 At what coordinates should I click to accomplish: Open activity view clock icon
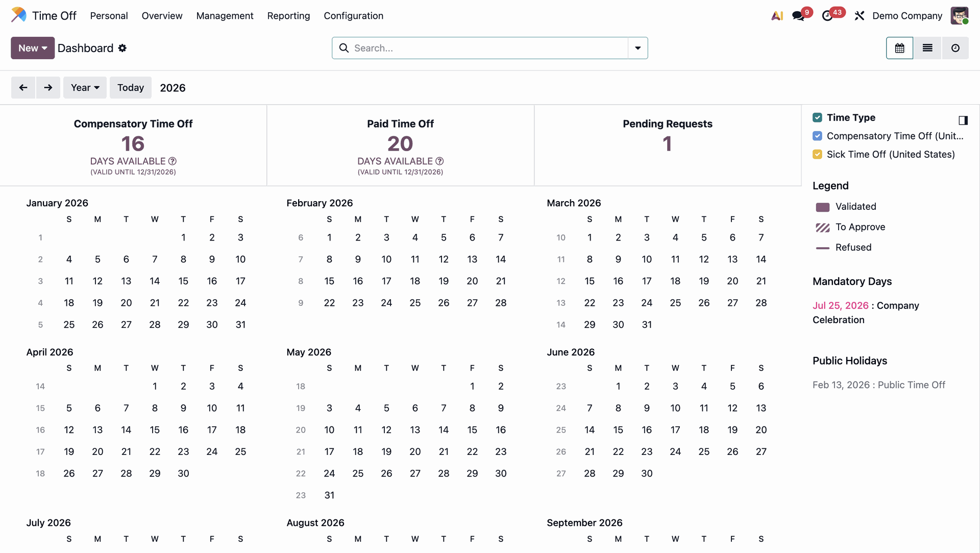[955, 48]
